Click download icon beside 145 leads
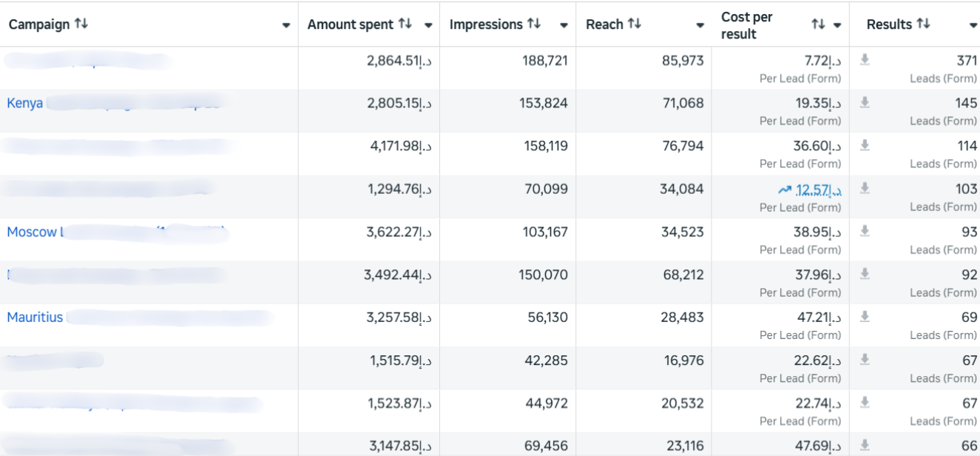980x456 pixels. (865, 103)
